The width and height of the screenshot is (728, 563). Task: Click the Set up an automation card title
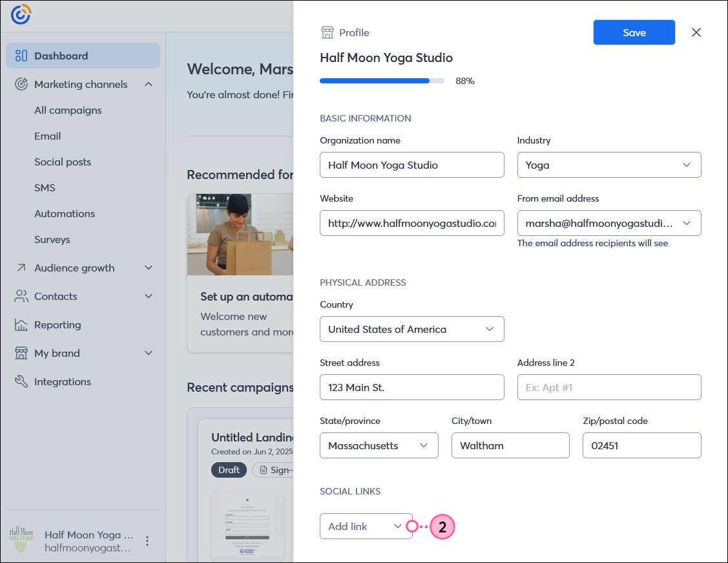(x=247, y=296)
